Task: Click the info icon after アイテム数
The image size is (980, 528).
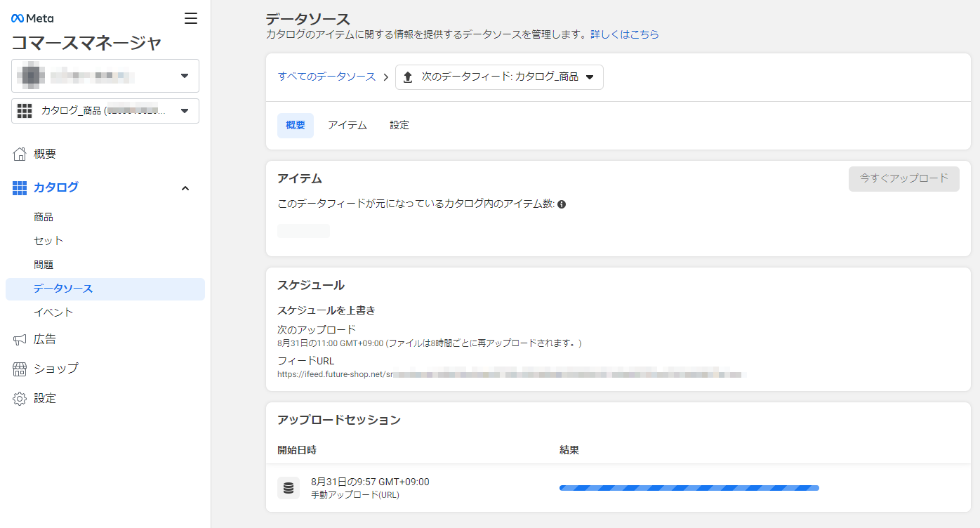Action: (x=562, y=204)
